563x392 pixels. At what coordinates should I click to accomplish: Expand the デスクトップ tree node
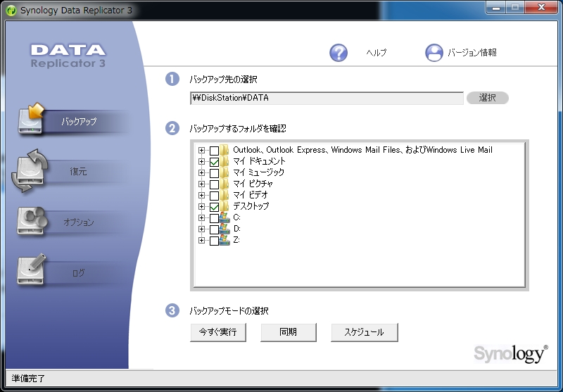click(x=201, y=206)
